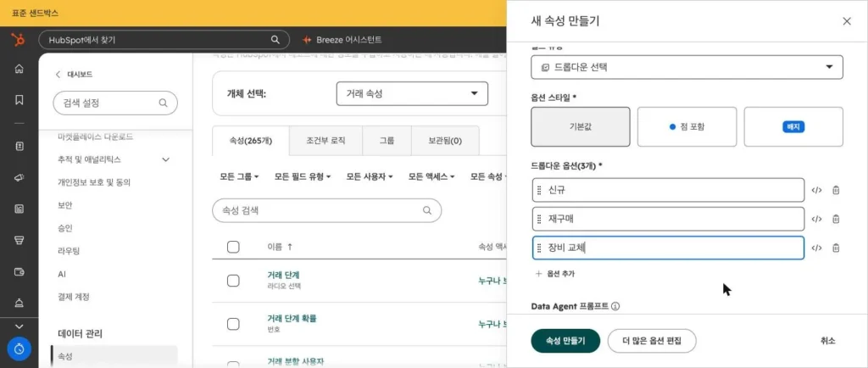Click the magnifier in HubSpot search bar
868x368 pixels.
(275, 40)
